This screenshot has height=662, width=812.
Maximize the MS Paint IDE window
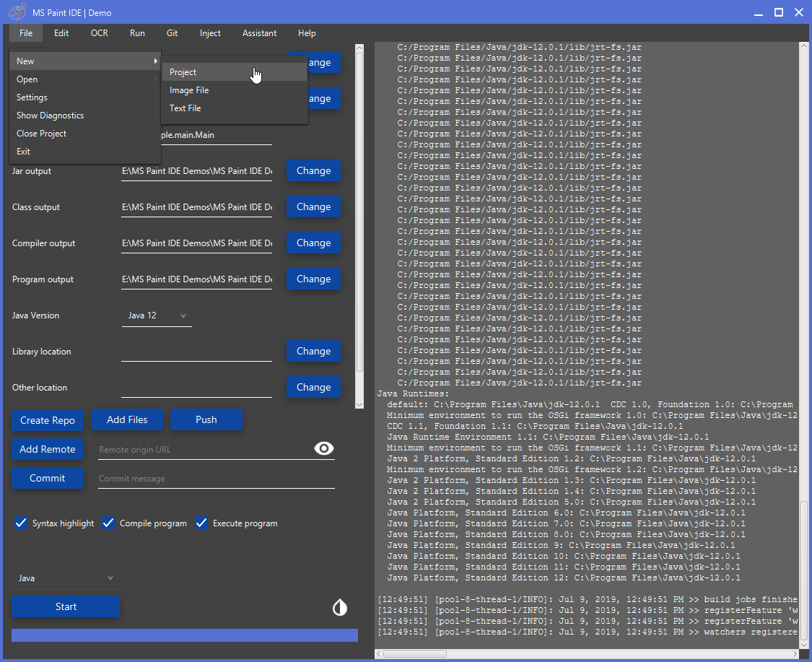pyautogui.click(x=778, y=12)
